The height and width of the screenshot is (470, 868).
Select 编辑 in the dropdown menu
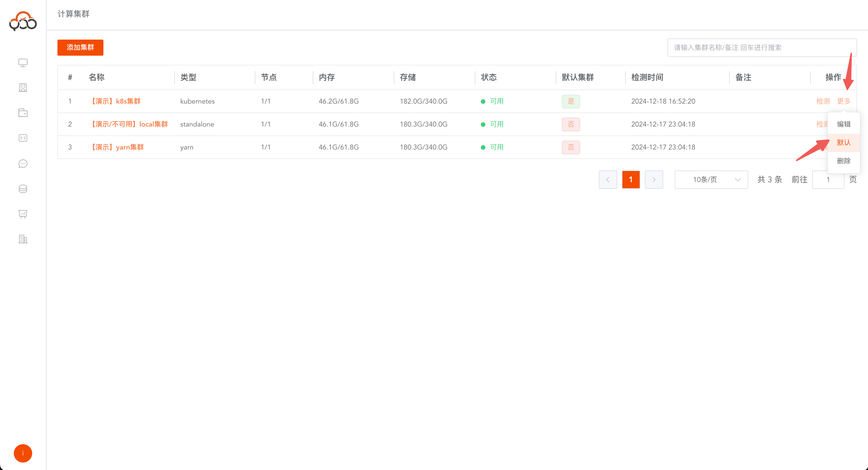(843, 124)
